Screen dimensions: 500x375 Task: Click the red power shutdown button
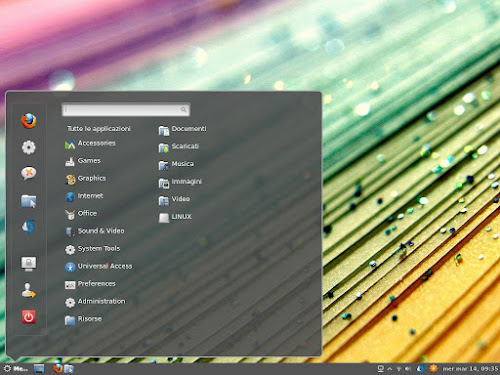[29, 317]
